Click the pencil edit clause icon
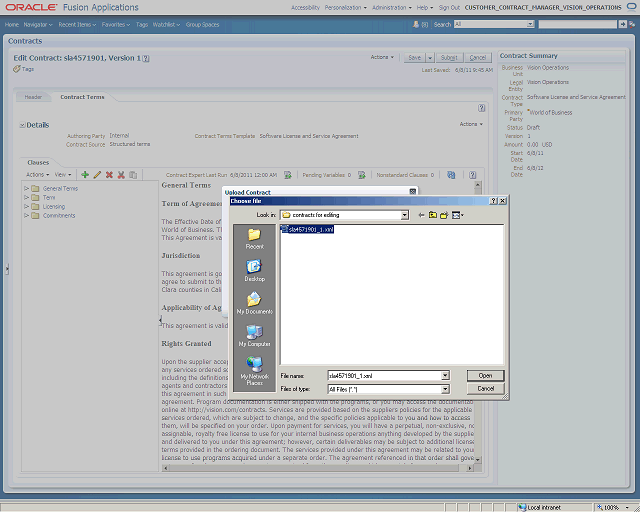Screen dimensions: 640x512 97,175
